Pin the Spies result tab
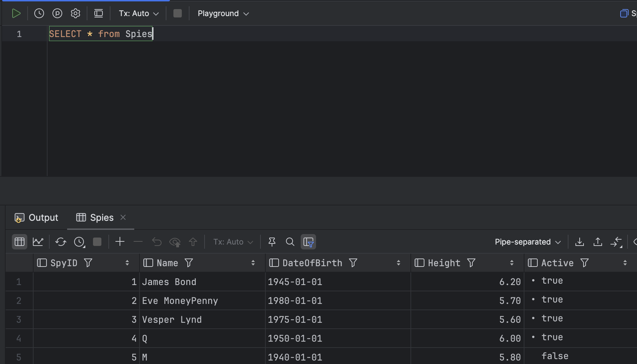Viewport: 637px width, 364px height. coord(272,241)
